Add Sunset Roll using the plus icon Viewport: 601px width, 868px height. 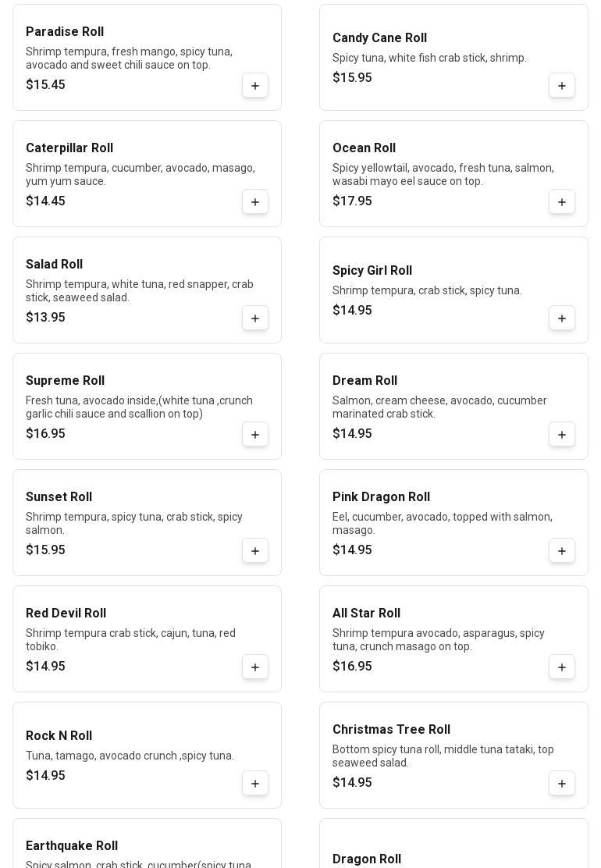255,550
